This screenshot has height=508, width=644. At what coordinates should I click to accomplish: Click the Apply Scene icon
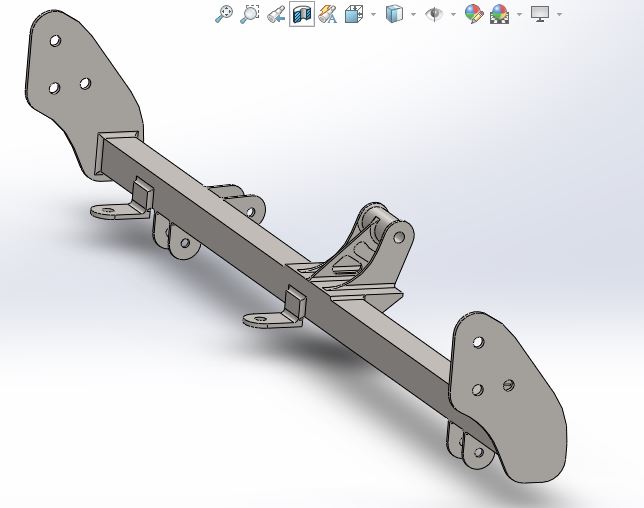point(499,14)
